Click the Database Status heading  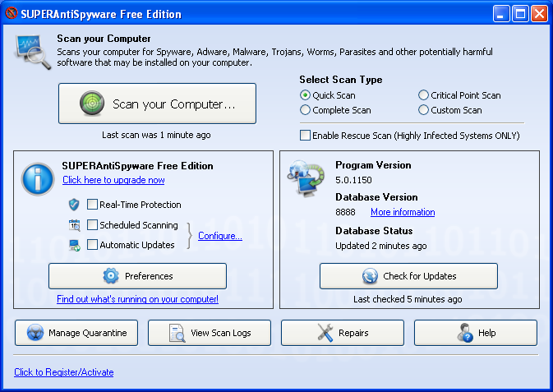[x=374, y=231]
